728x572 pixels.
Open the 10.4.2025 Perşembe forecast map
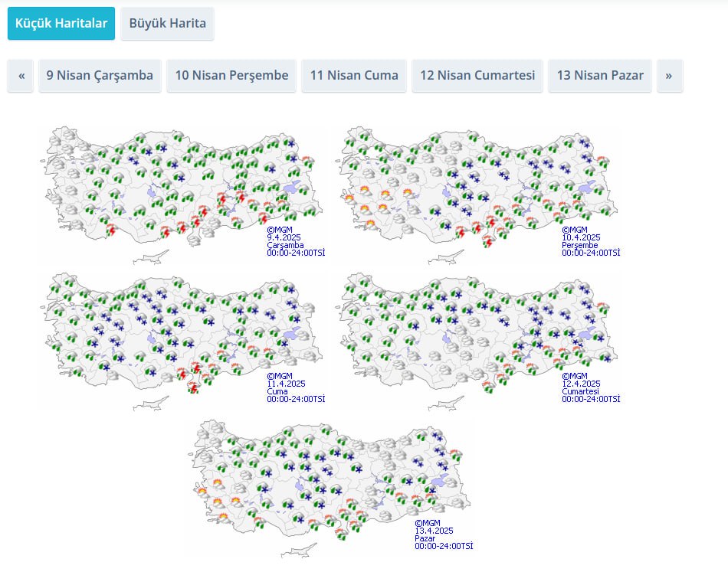pos(475,191)
